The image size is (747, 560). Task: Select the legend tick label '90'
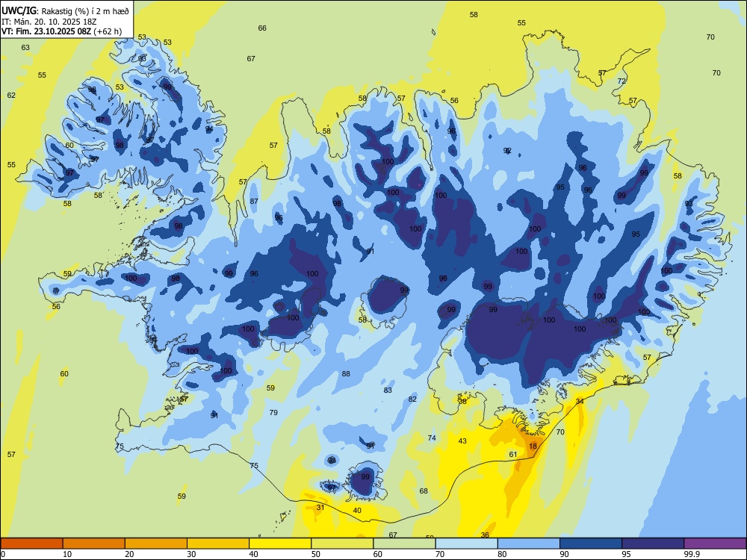[564, 554]
